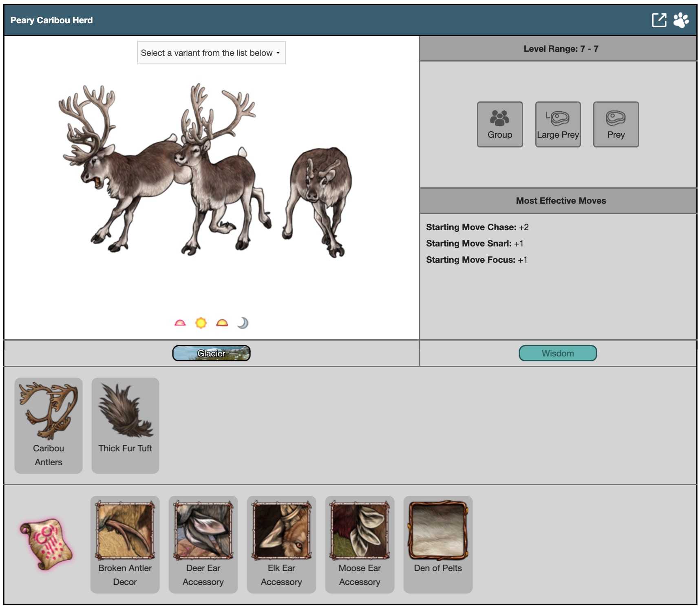Image resolution: width=700 pixels, height=609 pixels.
Task: Click the Group tag icon
Action: click(x=500, y=124)
